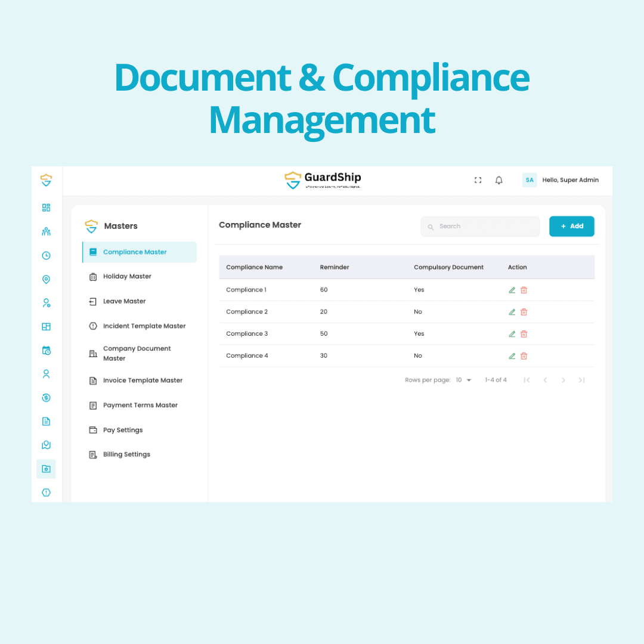The image size is (644, 644).
Task: Click the Hello, Super Admin greeting
Action: point(571,180)
